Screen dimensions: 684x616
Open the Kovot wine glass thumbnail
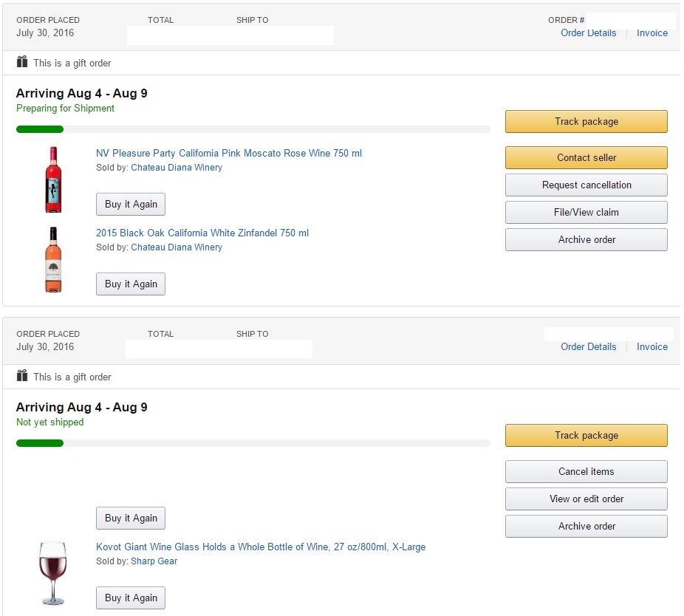coord(52,572)
